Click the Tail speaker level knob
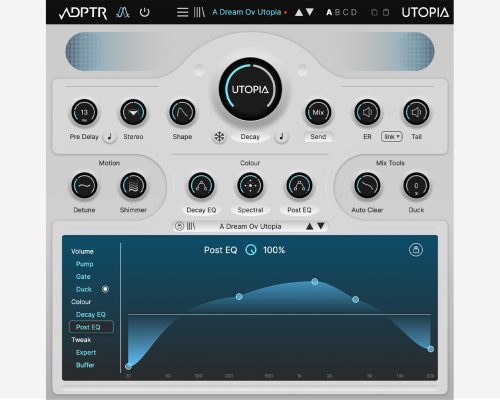 (x=416, y=112)
